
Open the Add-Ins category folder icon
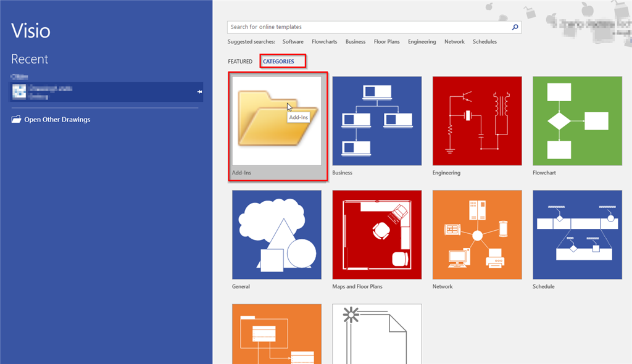pos(277,121)
